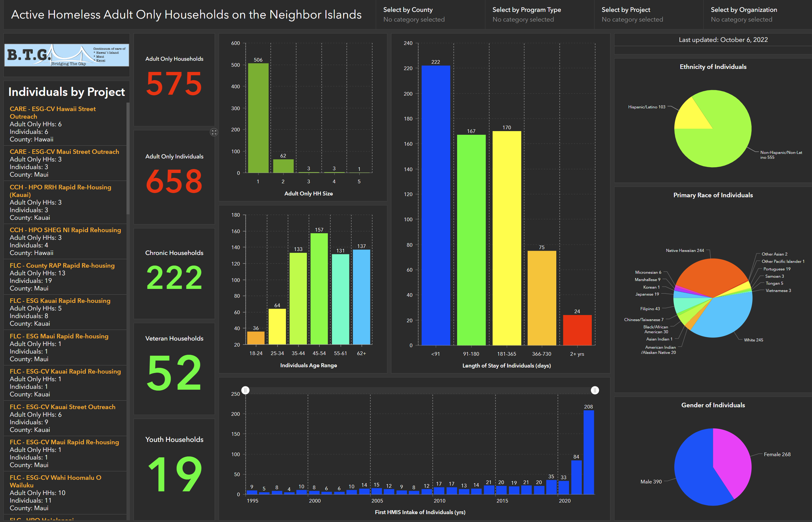The width and height of the screenshot is (812, 522).
Task: Click the Last updated October 6, 2022 text
Action: coord(723,40)
